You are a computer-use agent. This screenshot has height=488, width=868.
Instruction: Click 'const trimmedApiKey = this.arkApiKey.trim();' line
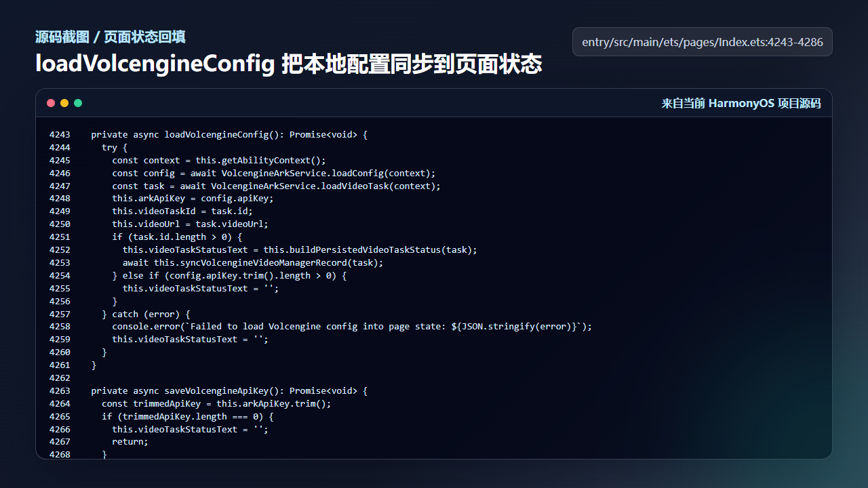(216, 404)
